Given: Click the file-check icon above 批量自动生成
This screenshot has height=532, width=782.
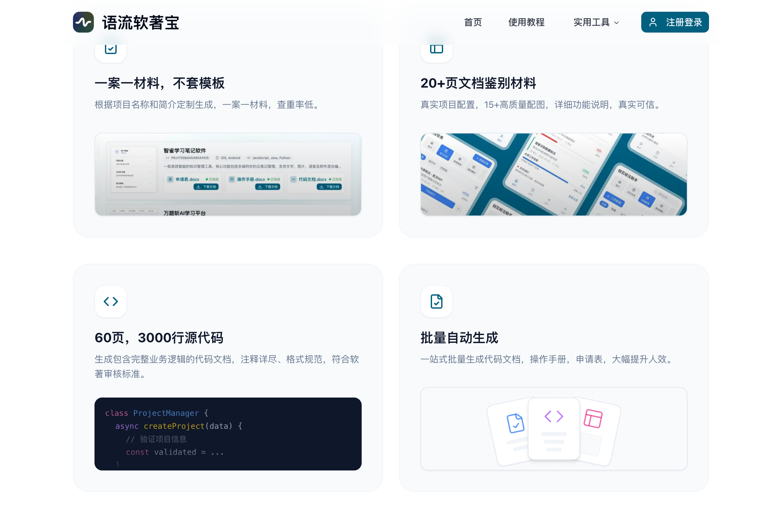Looking at the screenshot, I should (436, 301).
